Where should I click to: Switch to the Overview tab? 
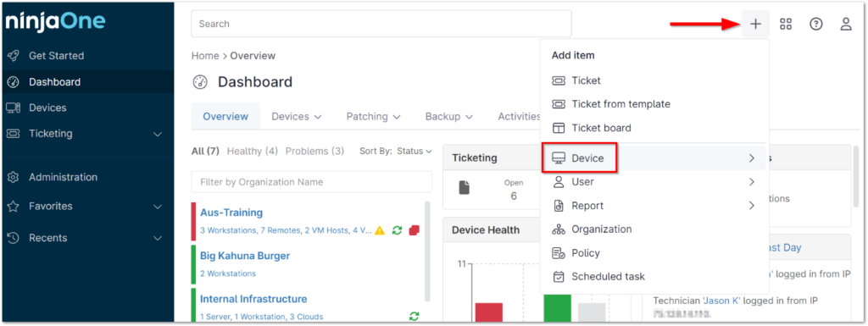click(x=225, y=117)
